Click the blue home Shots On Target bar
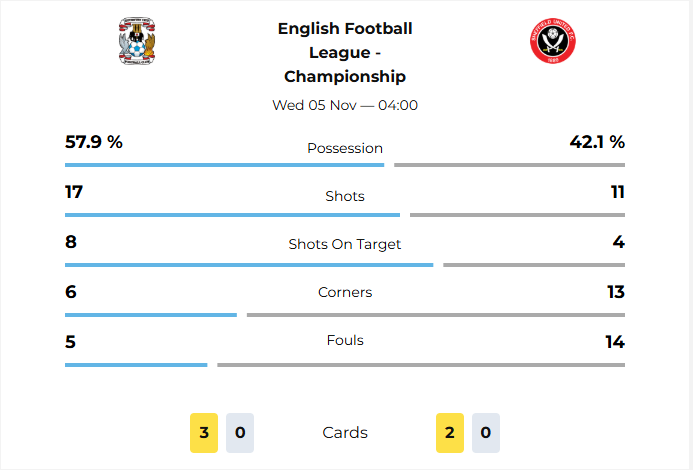Screen dimensions: 693x470 point(249,265)
